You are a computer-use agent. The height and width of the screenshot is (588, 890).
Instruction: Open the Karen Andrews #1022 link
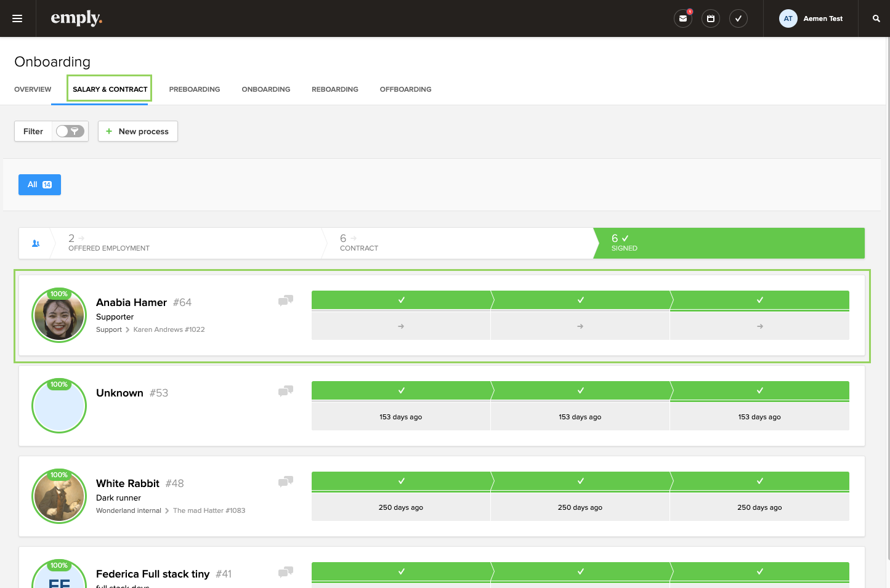169,329
